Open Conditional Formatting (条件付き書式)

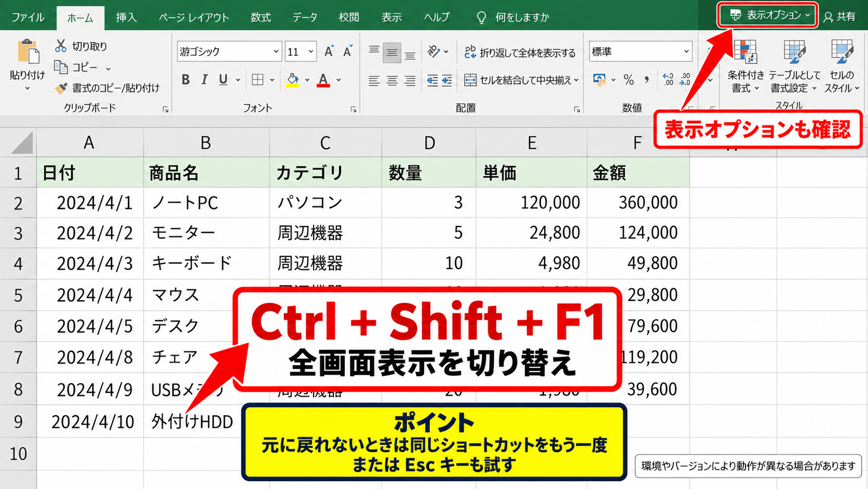pyautogui.click(x=746, y=67)
